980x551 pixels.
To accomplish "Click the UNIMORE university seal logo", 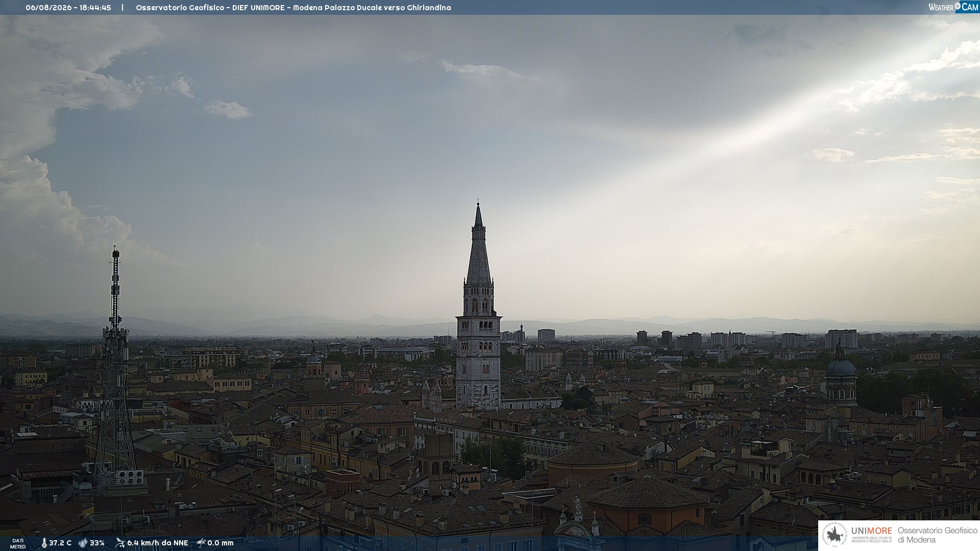I will click(835, 535).
